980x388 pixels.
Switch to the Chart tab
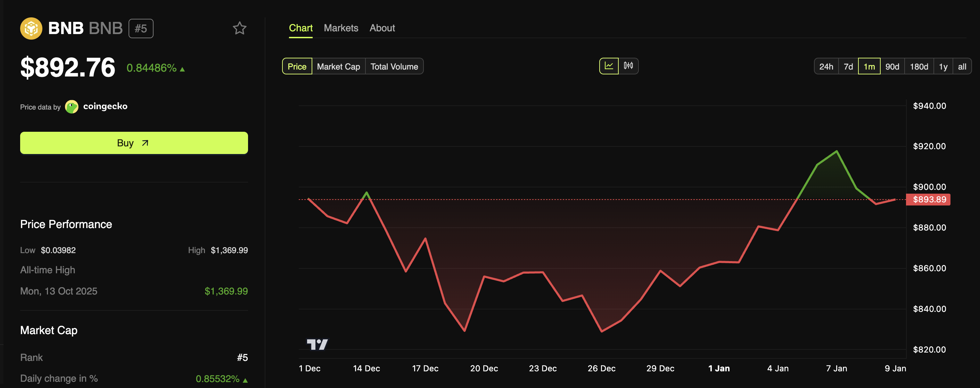300,28
